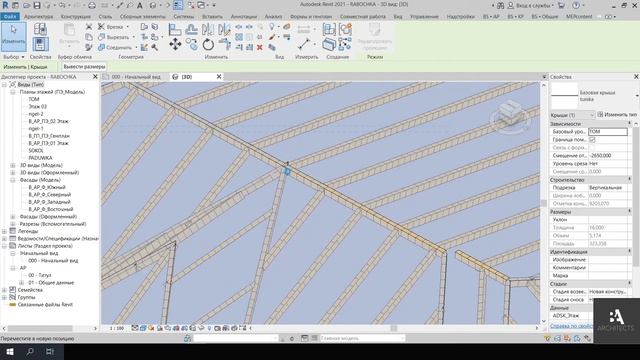The image size is (640, 360).
Task: Toggle the Граница пом... checkbox
Action: click(x=592, y=140)
